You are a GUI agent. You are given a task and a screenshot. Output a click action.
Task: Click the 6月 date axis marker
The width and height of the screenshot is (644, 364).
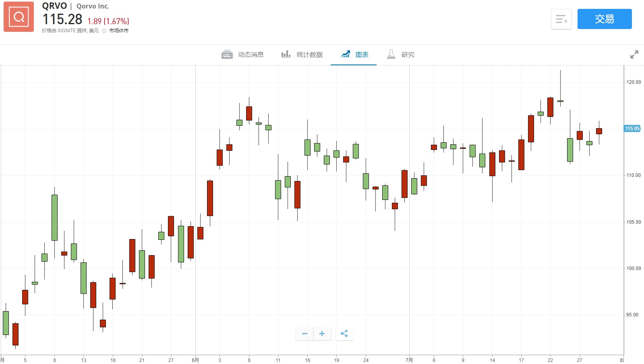pyautogui.click(x=195, y=360)
